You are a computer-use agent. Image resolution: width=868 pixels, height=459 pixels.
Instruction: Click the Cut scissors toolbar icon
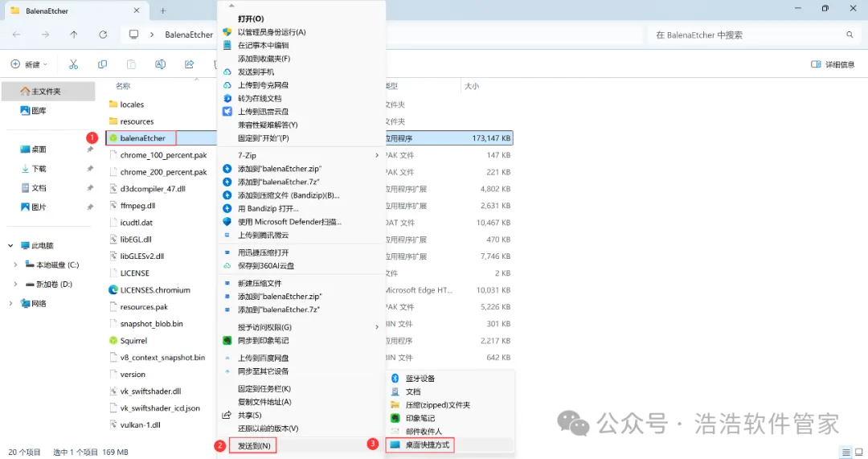[x=73, y=64]
